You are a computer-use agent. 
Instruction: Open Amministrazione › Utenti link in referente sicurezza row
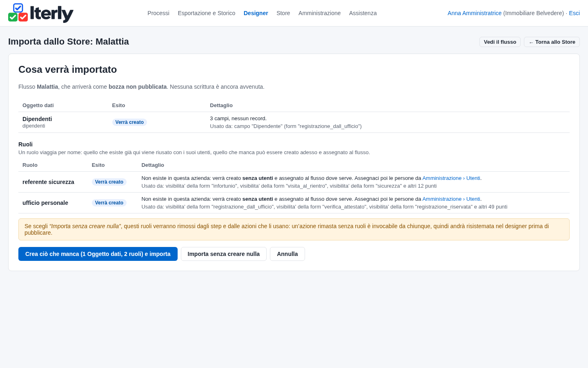click(x=451, y=178)
